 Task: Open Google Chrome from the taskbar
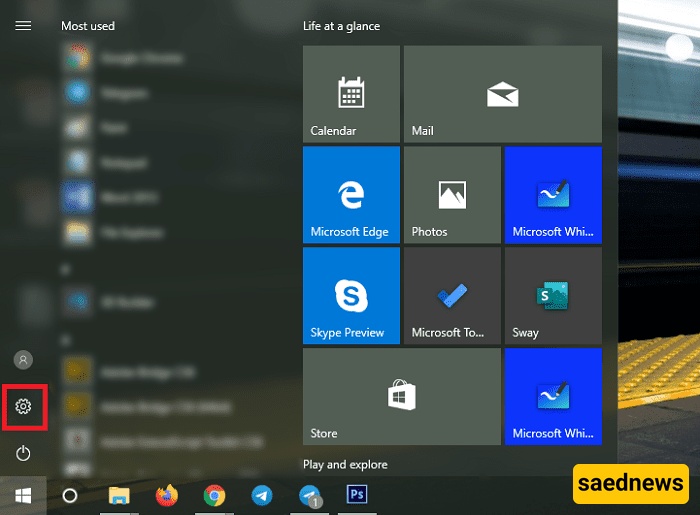pos(214,495)
